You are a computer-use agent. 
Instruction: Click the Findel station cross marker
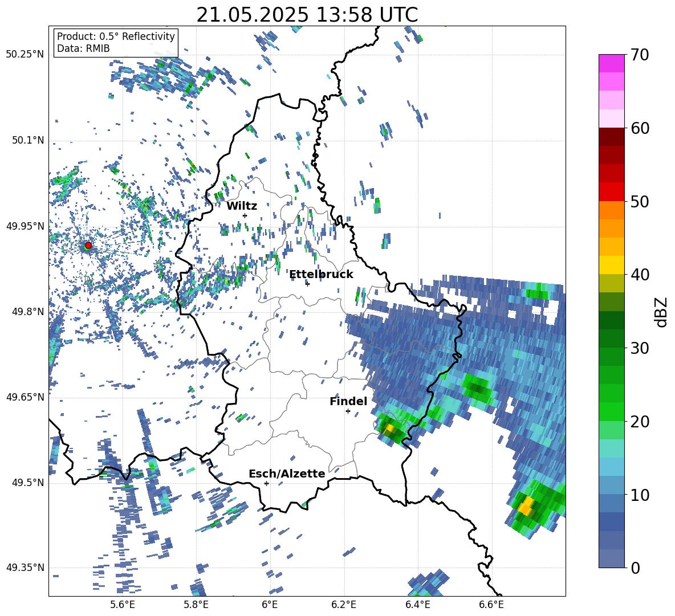(x=348, y=411)
